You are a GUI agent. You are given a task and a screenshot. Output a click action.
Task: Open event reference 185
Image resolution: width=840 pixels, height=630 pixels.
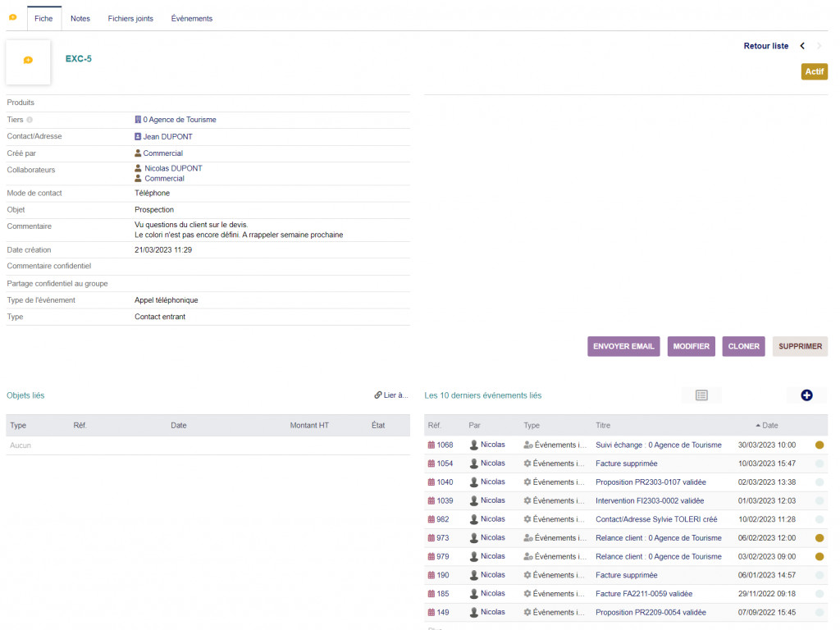click(438, 594)
